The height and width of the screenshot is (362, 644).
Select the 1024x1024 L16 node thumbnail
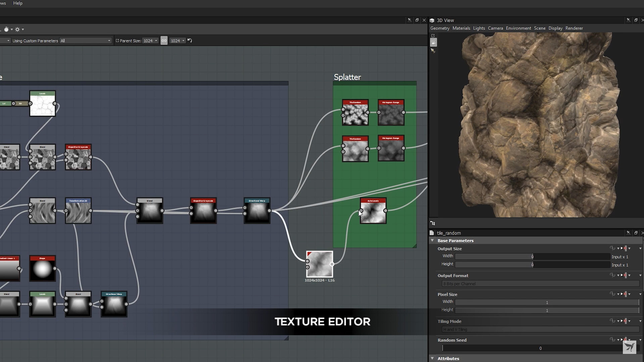pyautogui.click(x=319, y=264)
